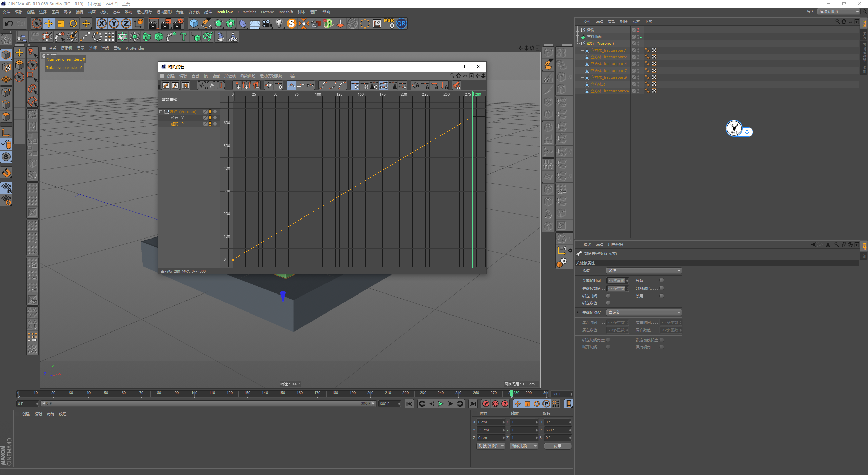Select the 旋转 . P track
Image resolution: width=868 pixels, height=475 pixels.
tap(177, 124)
